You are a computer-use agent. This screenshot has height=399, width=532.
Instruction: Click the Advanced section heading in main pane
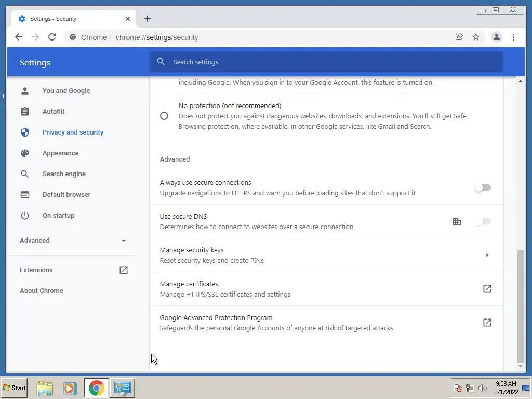click(x=175, y=159)
